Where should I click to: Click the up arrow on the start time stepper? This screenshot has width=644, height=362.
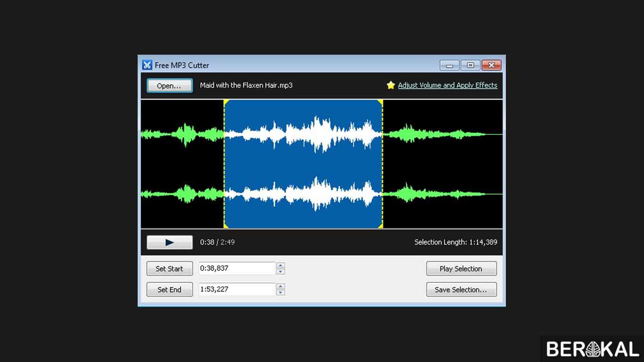[x=281, y=265]
